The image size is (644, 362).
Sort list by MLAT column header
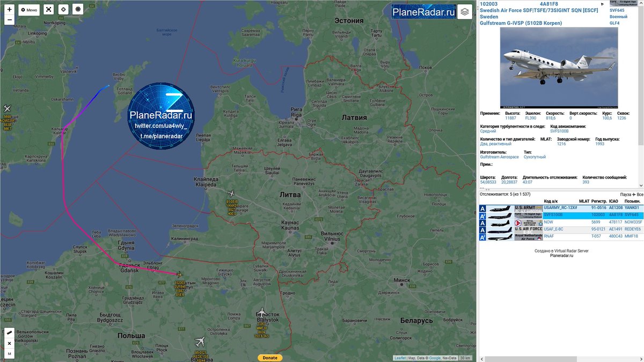[x=584, y=201]
